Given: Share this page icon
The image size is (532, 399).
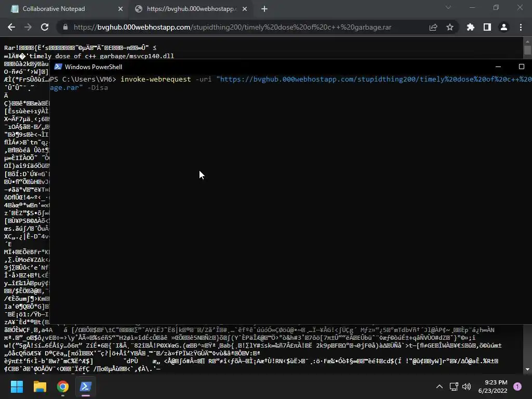Looking at the screenshot, I should click(x=433, y=27).
